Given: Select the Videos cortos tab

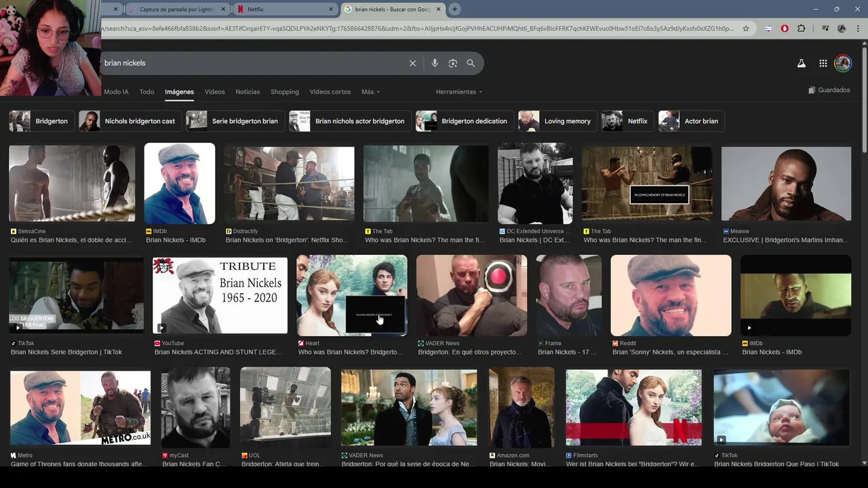Looking at the screenshot, I should click(330, 91).
